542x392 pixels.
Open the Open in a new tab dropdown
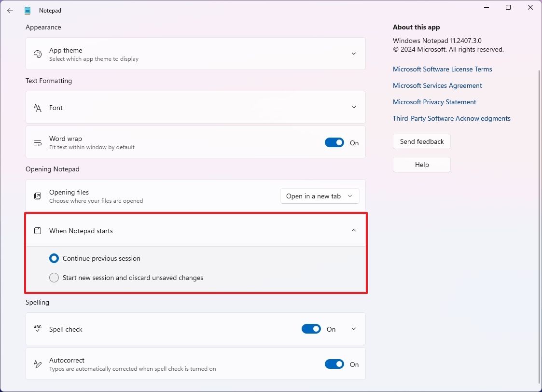click(320, 196)
